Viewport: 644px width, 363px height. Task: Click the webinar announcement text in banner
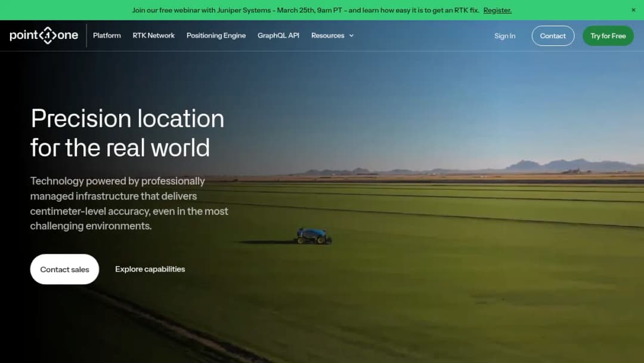click(x=305, y=10)
